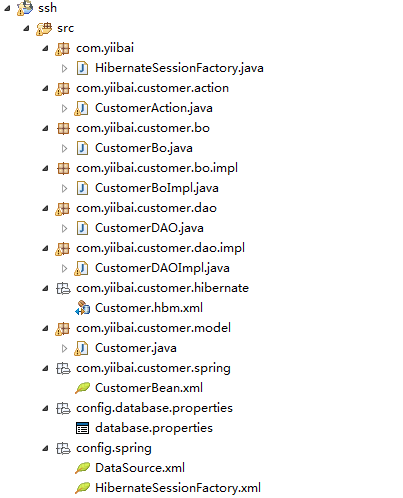Collapse the ssh project tree
Image resolution: width=403 pixels, height=498 pixels.
point(7,9)
